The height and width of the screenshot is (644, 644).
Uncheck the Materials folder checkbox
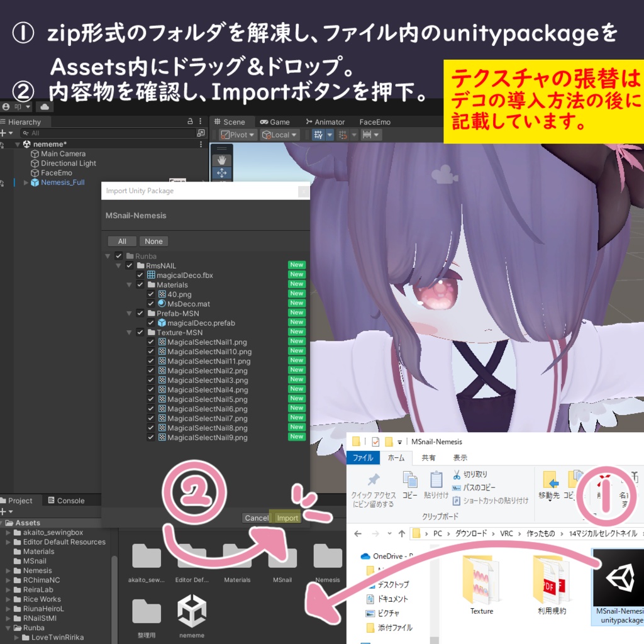(x=140, y=284)
